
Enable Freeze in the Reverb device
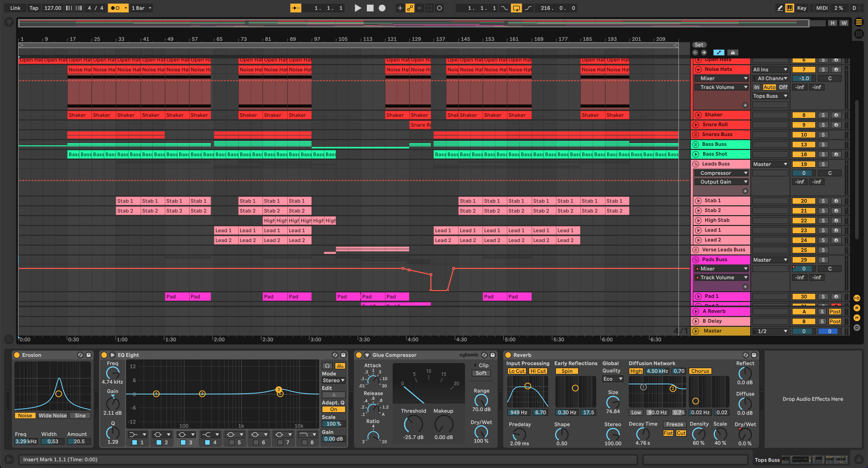click(675, 424)
